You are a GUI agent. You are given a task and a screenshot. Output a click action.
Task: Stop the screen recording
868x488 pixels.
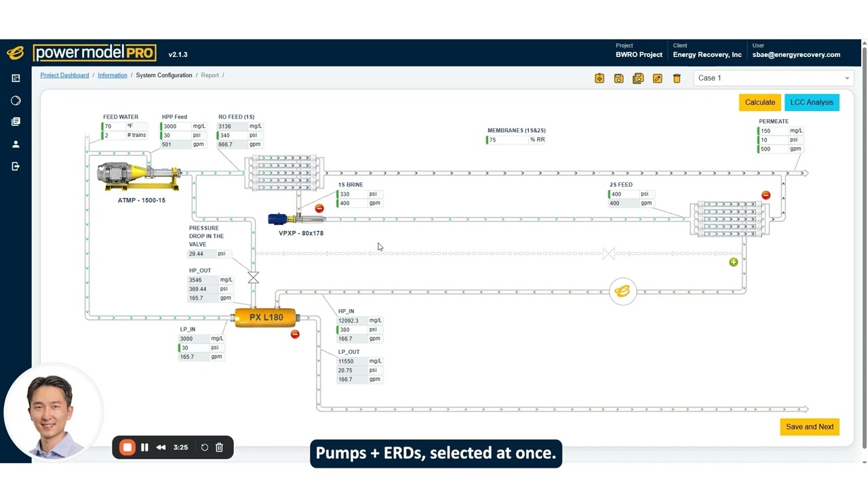(x=127, y=447)
